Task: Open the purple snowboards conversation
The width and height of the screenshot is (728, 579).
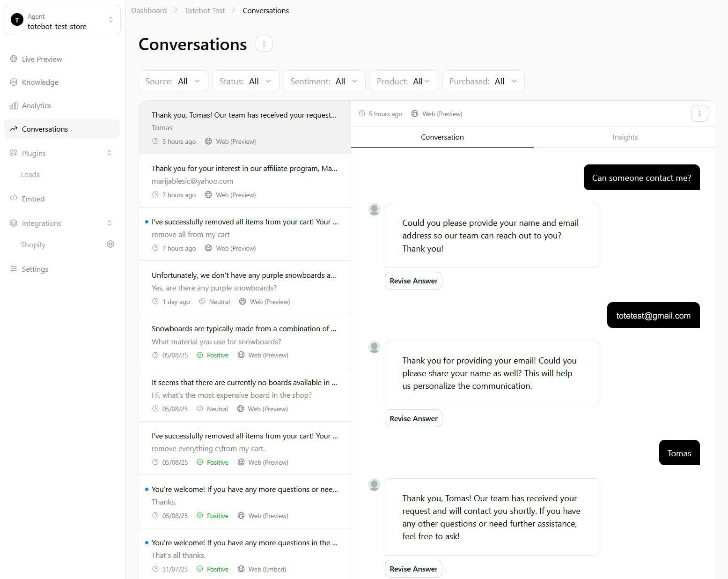Action: click(244, 288)
